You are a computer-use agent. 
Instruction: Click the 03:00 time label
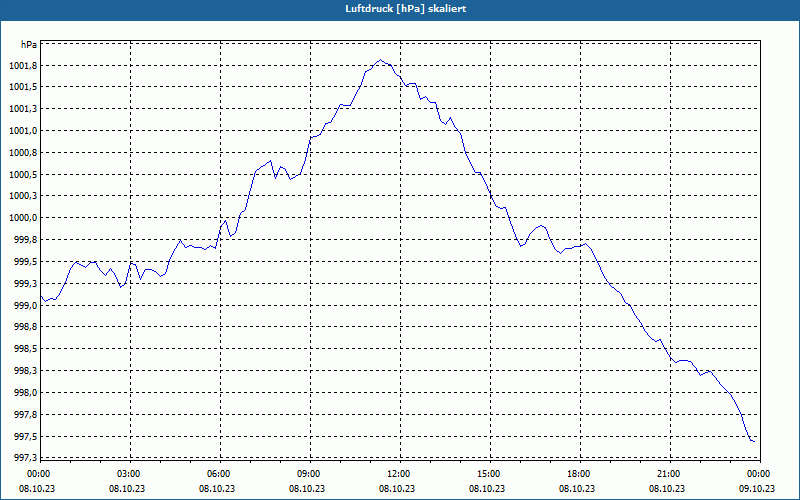(x=130, y=474)
